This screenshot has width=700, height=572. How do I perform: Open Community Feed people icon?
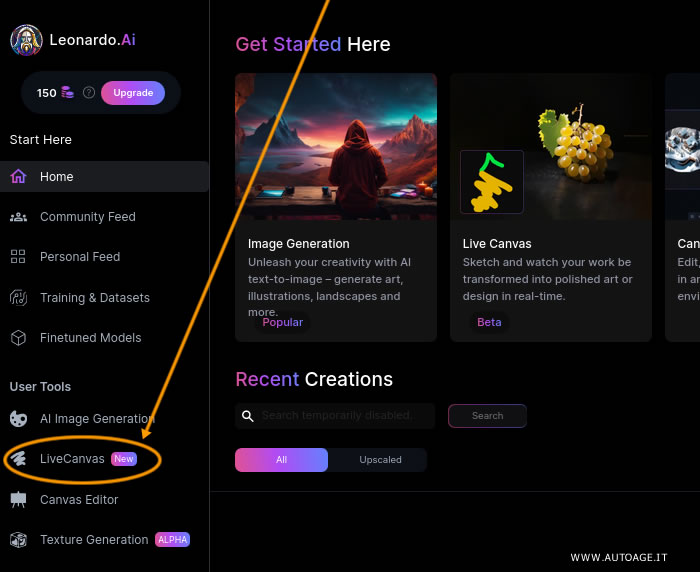(x=18, y=217)
